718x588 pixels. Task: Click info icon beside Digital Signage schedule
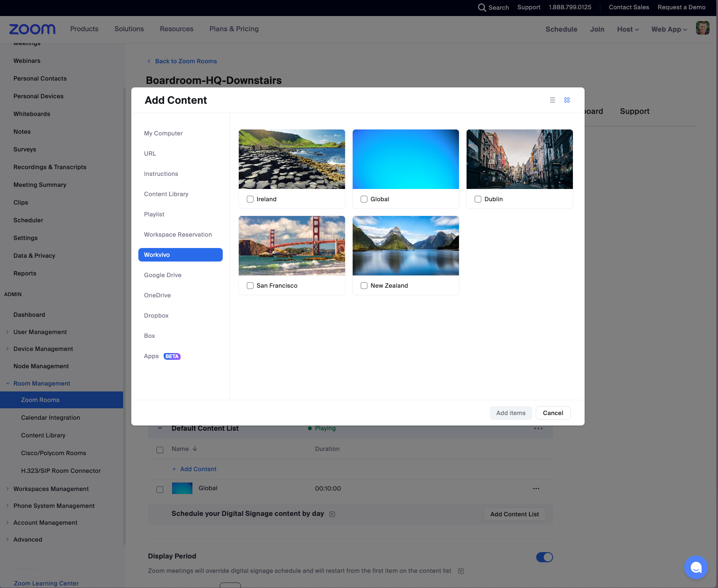332,514
